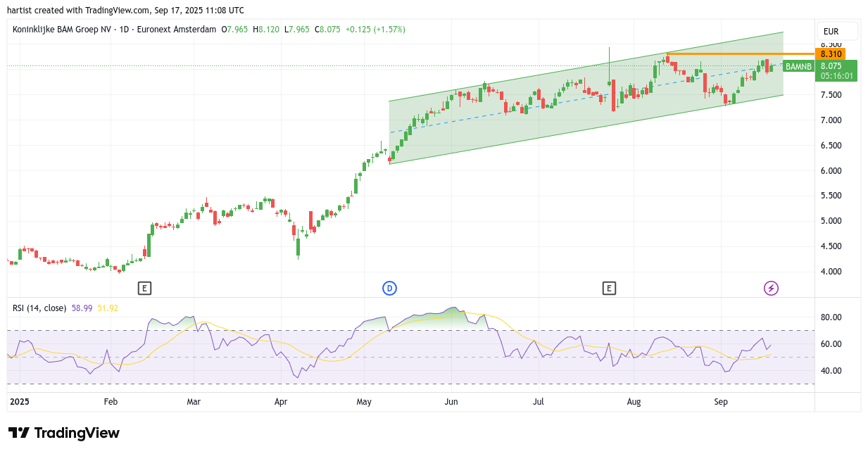Image resolution: width=868 pixels, height=454 pixels.
Task: Click the change value +0.125 (+1.57%)
Action: tap(375, 30)
